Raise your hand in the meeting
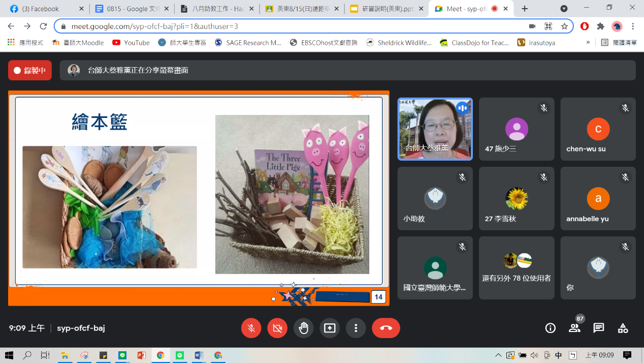Image resolution: width=644 pixels, height=363 pixels. point(303,328)
